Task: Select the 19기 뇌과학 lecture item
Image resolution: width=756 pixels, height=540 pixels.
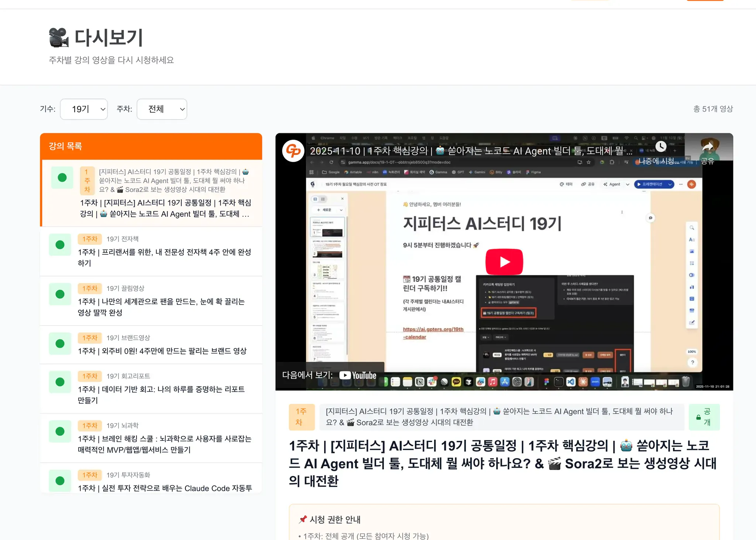Action: [x=151, y=438]
